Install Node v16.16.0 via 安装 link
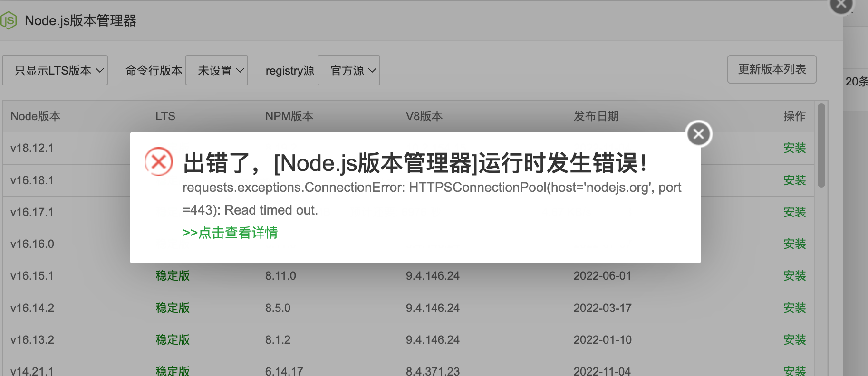This screenshot has width=868, height=376. 795,244
